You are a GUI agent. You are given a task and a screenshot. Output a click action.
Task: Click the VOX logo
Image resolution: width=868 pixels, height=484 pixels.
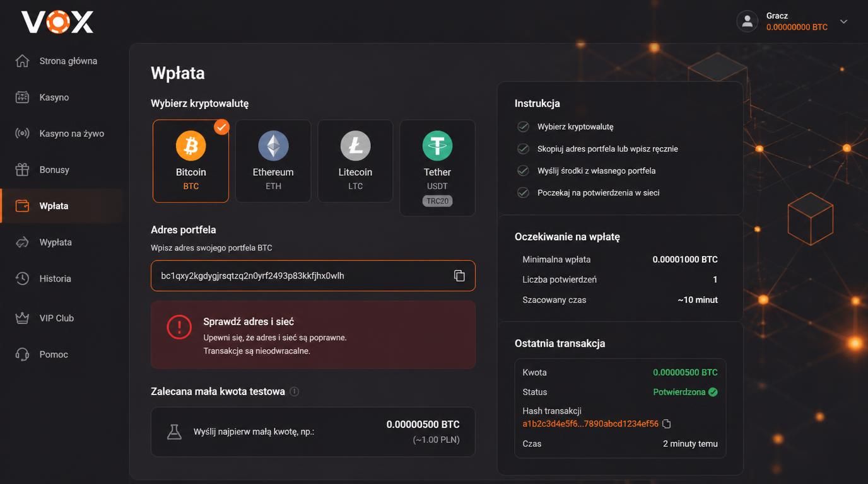[57, 22]
